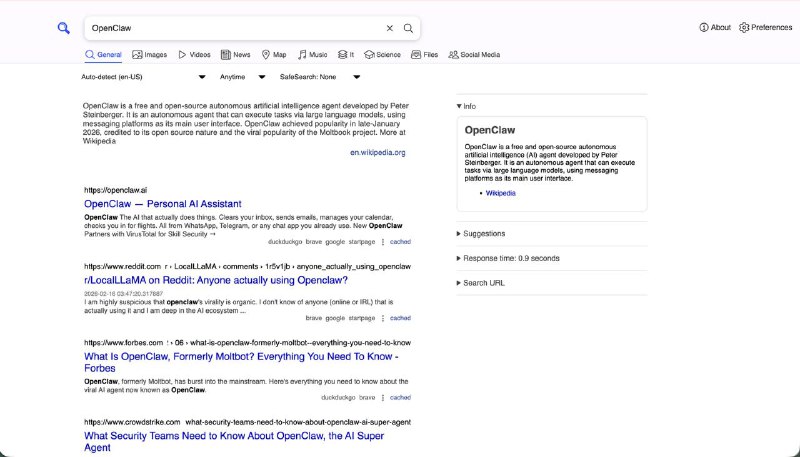Select the General tab

coord(103,55)
